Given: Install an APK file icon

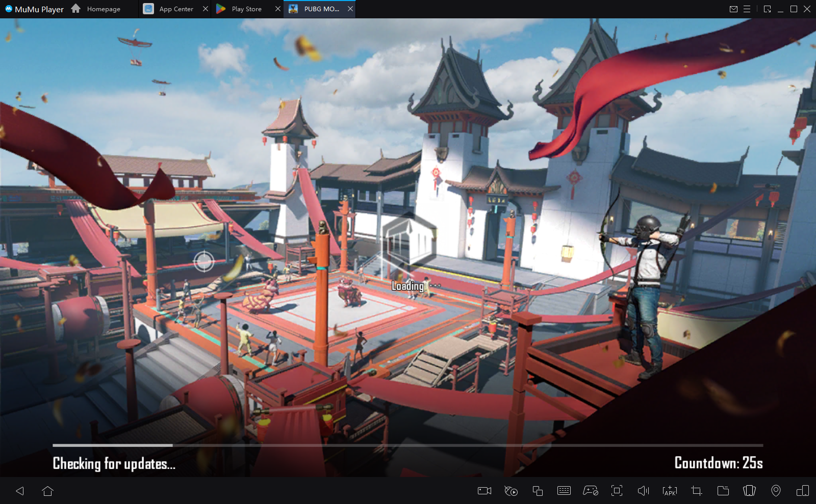Looking at the screenshot, I should 670,491.
